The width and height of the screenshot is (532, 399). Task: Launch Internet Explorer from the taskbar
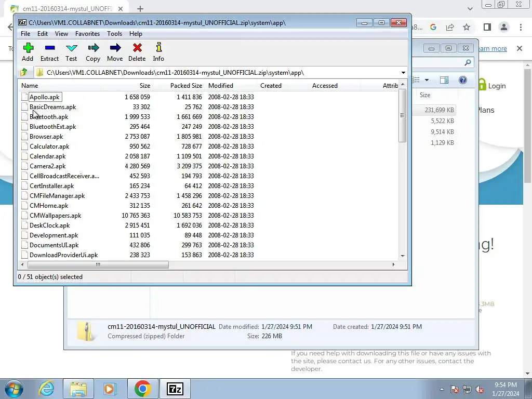46,389
